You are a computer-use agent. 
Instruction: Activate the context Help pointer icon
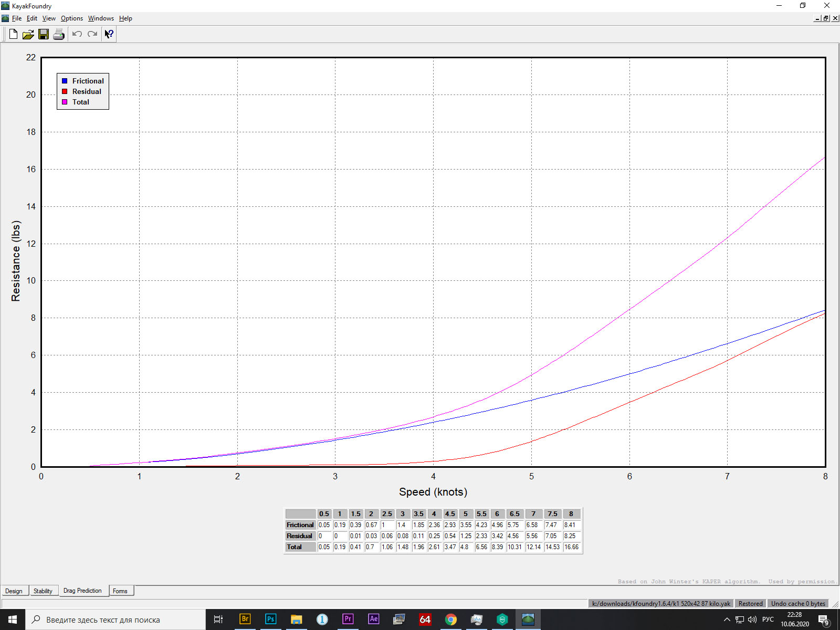(109, 34)
